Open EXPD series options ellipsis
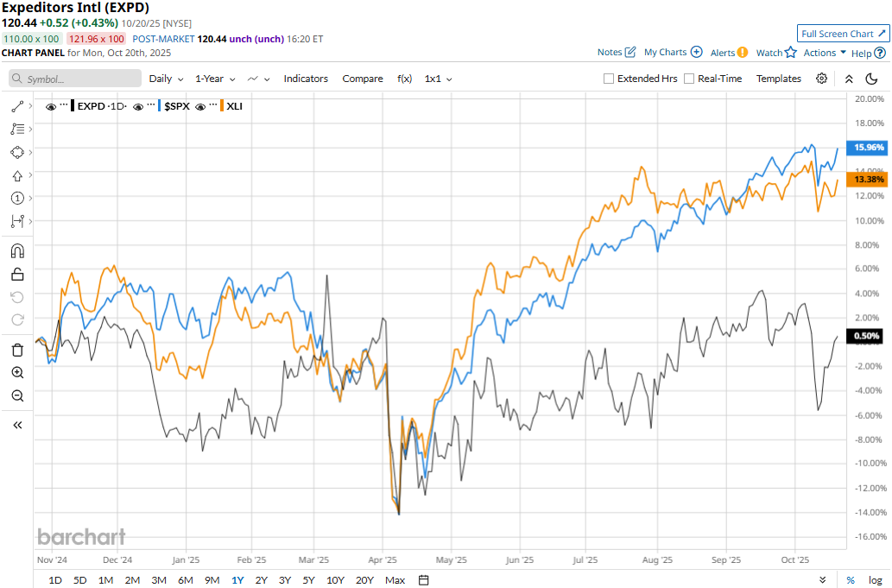892x588 pixels. (64, 104)
